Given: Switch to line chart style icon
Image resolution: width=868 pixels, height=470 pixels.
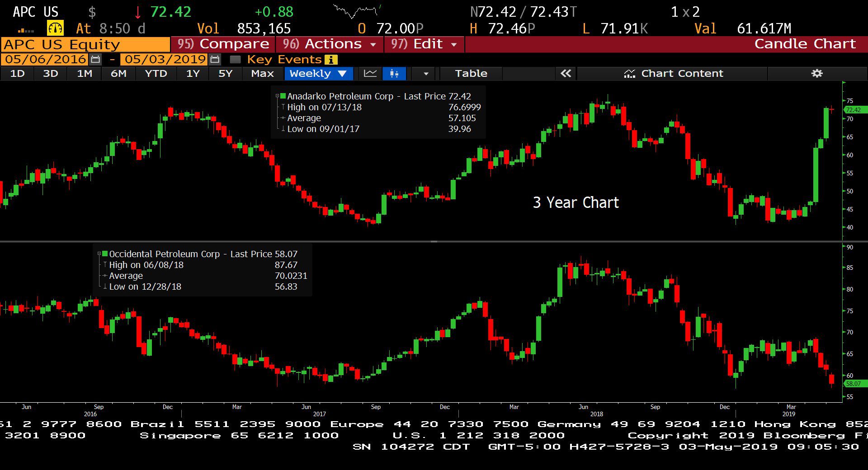Looking at the screenshot, I should (x=370, y=74).
